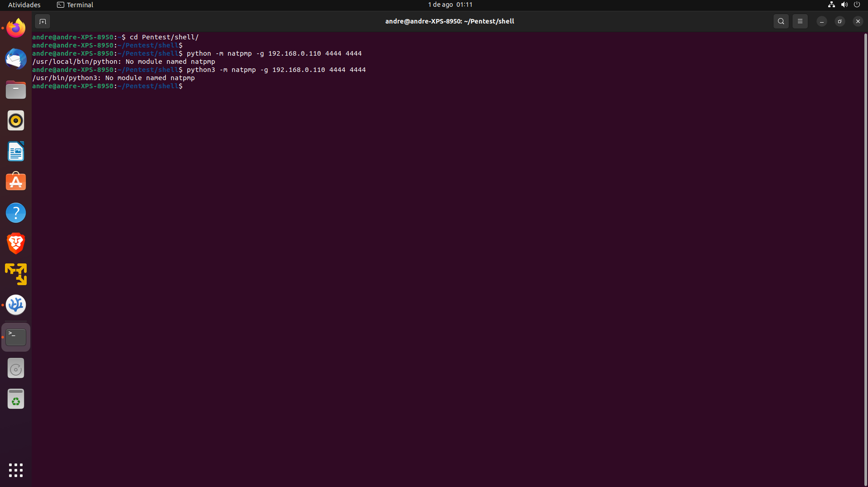Launch Thunderbird mail from the dock

16,59
